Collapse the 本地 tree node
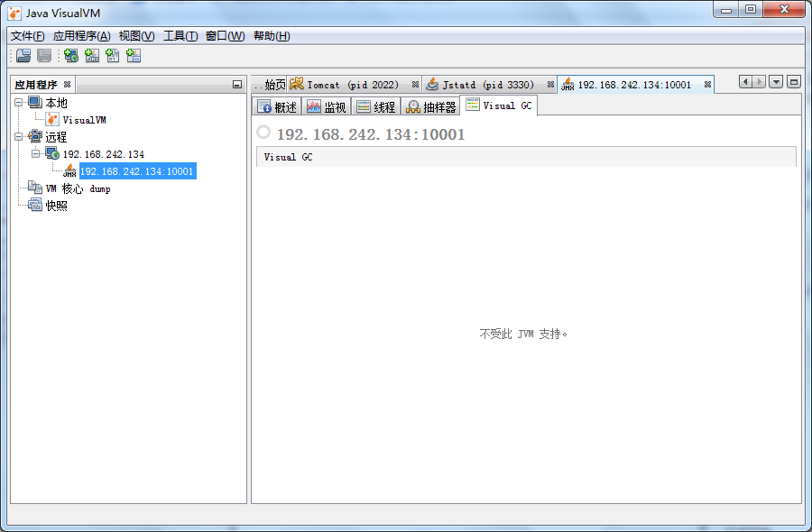This screenshot has height=532, width=812. click(x=19, y=103)
